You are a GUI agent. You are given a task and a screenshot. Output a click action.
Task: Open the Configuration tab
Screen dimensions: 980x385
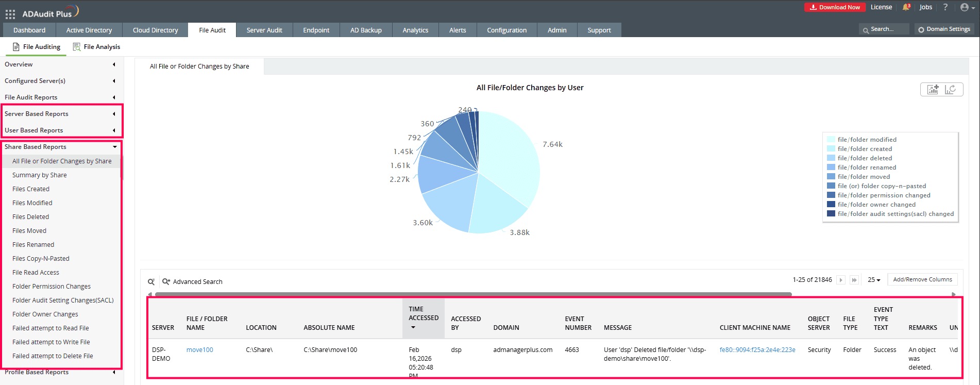pos(507,30)
